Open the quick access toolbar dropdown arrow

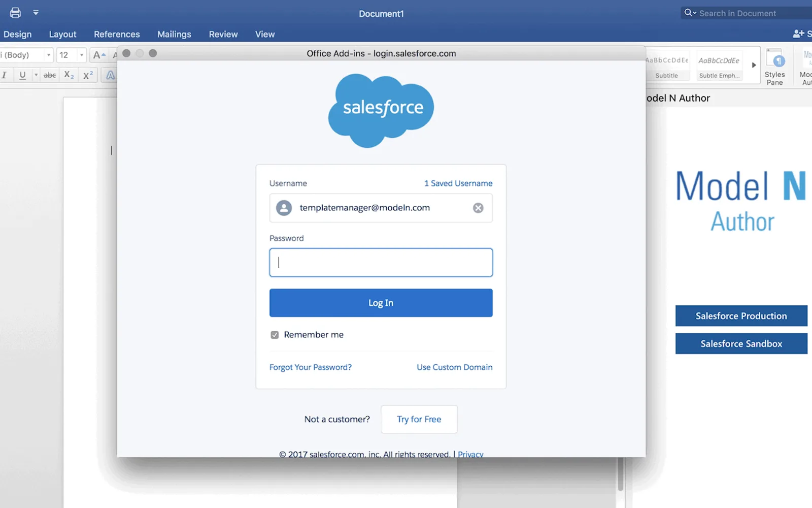pyautogui.click(x=36, y=13)
